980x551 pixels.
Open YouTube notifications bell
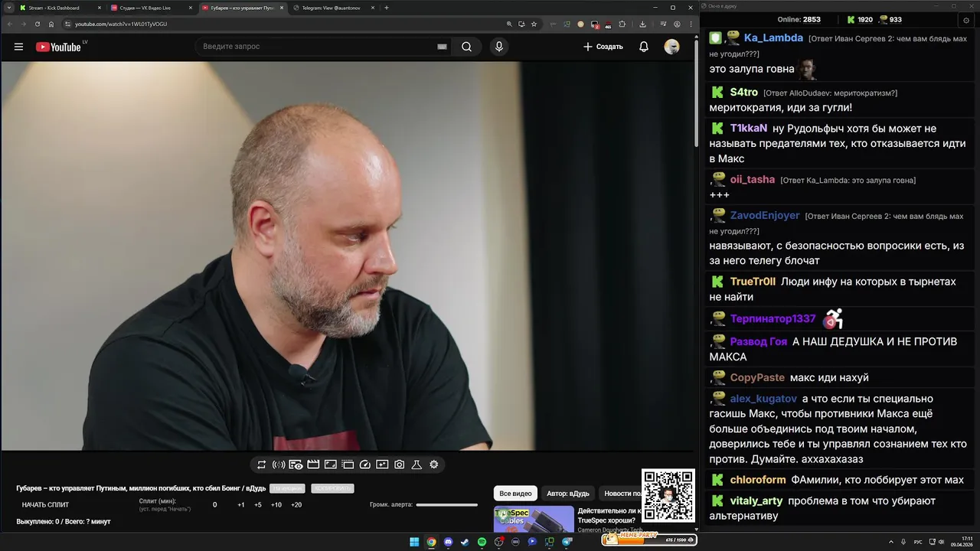tap(644, 47)
